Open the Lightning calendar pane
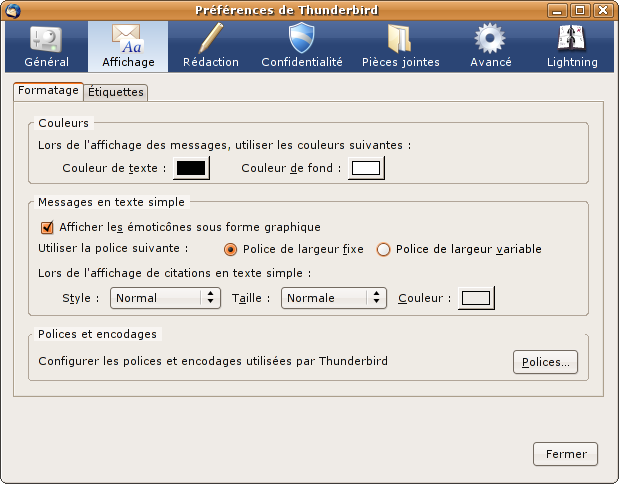 click(x=572, y=47)
